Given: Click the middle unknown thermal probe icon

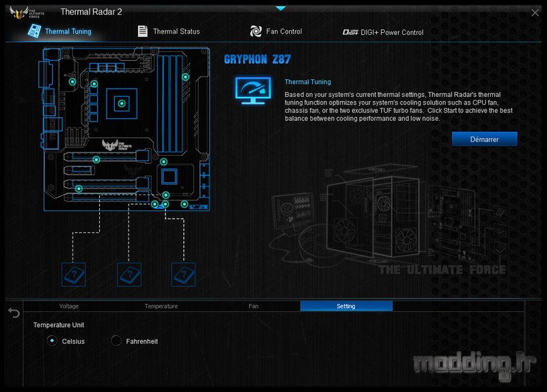Looking at the screenshot, I should tap(129, 275).
